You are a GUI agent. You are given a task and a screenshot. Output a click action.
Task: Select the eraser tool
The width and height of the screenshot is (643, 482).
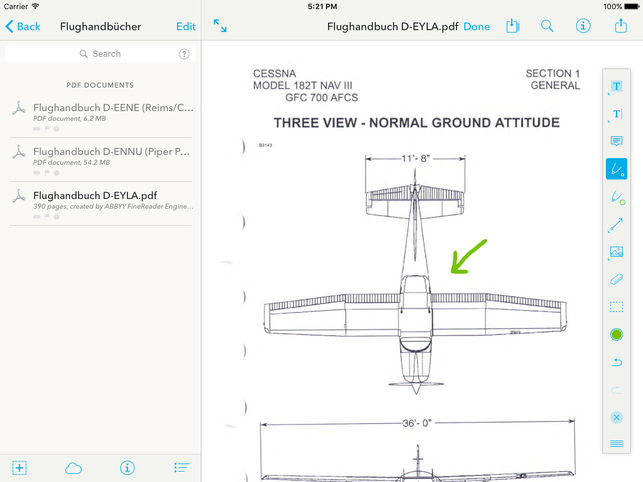(616, 280)
